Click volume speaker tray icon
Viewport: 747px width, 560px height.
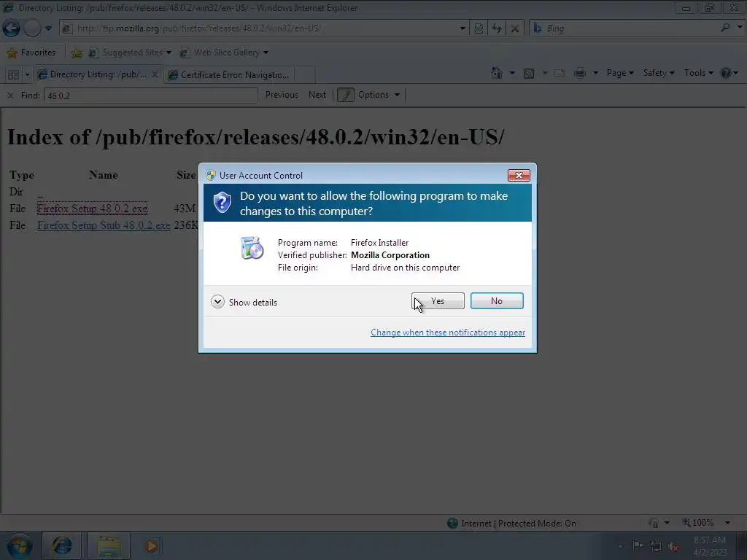pyautogui.click(x=673, y=546)
